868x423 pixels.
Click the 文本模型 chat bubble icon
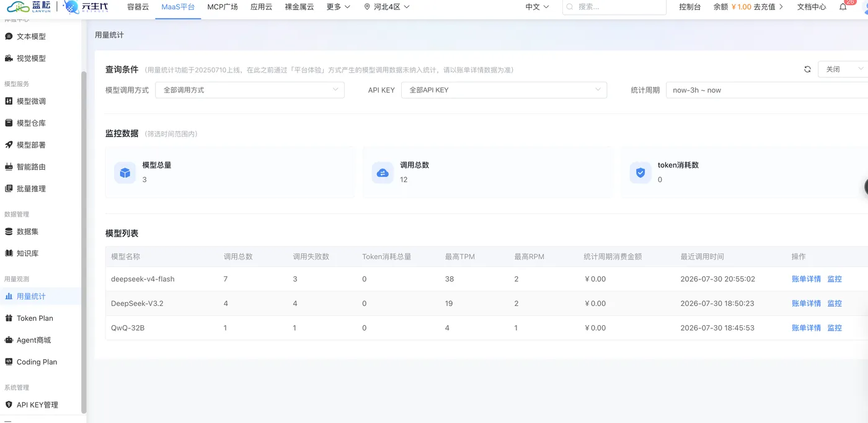[x=9, y=37]
